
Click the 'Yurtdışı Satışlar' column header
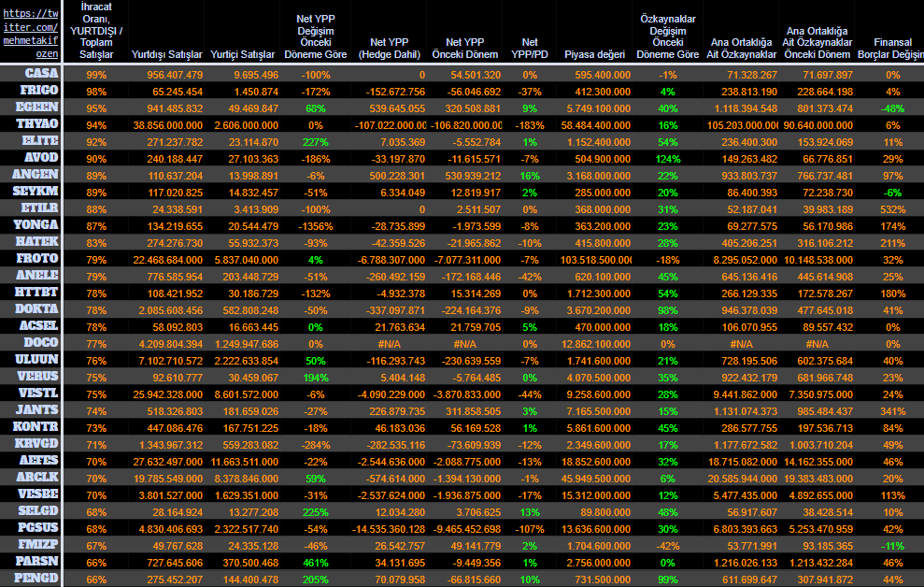pyautogui.click(x=166, y=55)
